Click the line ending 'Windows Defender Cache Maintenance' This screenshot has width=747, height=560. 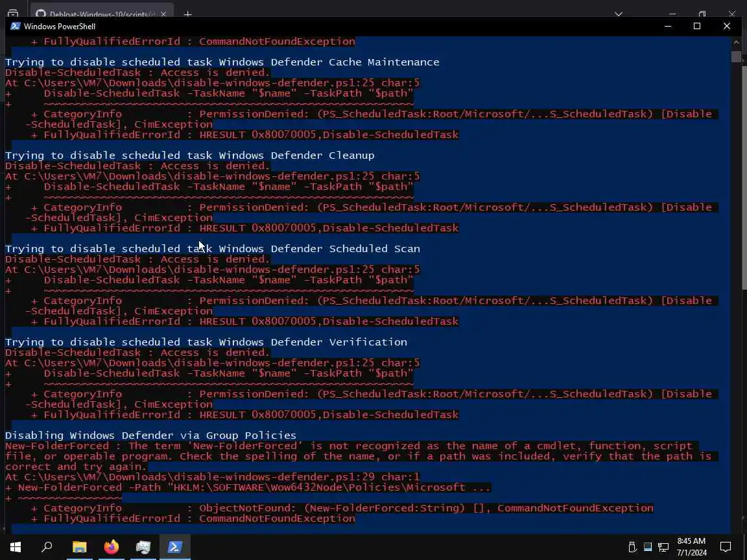point(222,62)
